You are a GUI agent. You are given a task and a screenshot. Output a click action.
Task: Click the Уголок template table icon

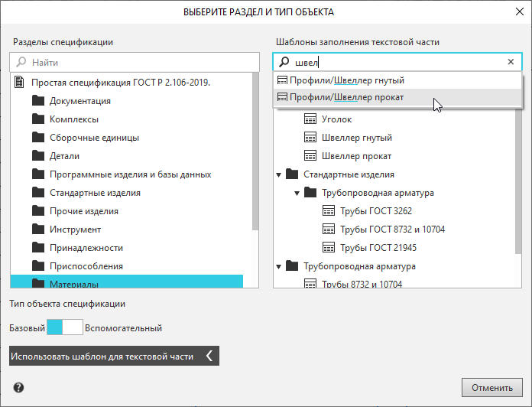(310, 119)
